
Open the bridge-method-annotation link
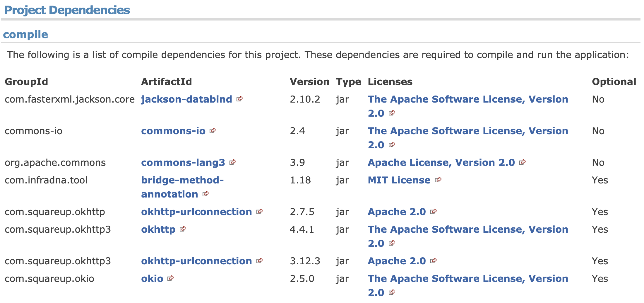(182, 187)
